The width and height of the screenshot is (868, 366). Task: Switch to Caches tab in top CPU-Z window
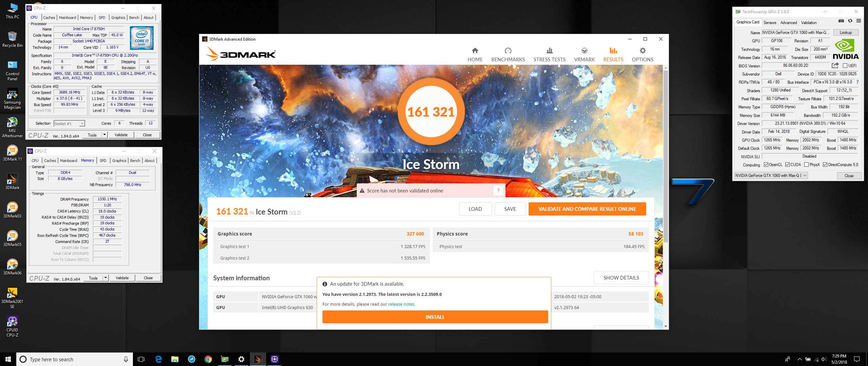point(49,18)
